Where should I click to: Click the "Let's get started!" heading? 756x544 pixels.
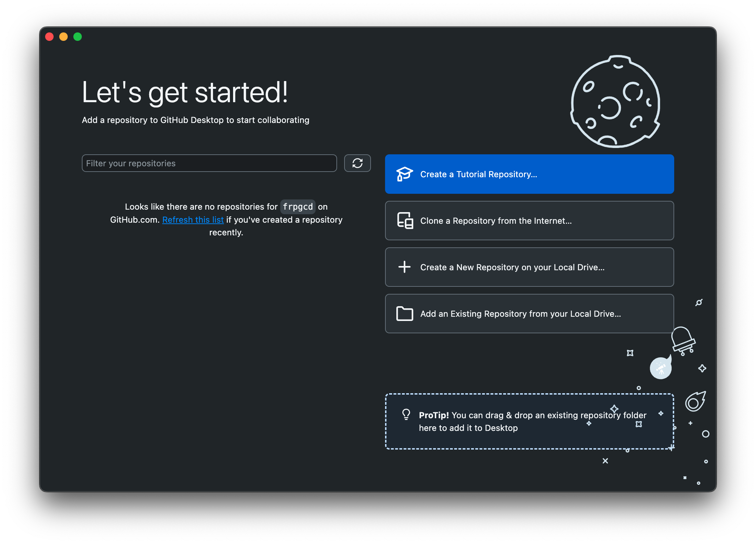pyautogui.click(x=185, y=92)
